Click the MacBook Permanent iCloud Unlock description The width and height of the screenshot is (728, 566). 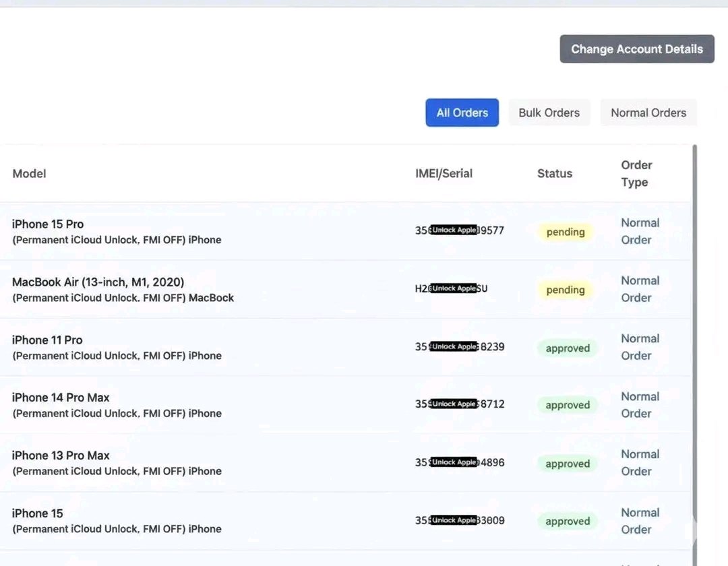coord(123,298)
